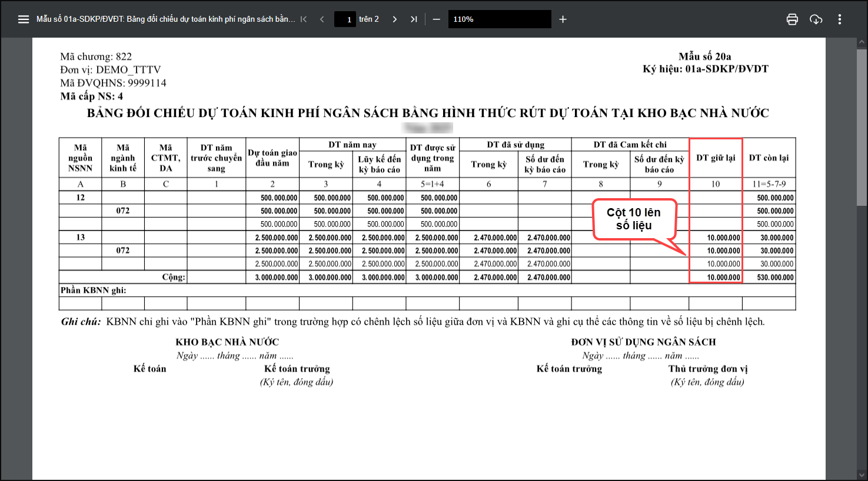Jump to the first page
This screenshot has width=868, height=481.
pos(304,19)
